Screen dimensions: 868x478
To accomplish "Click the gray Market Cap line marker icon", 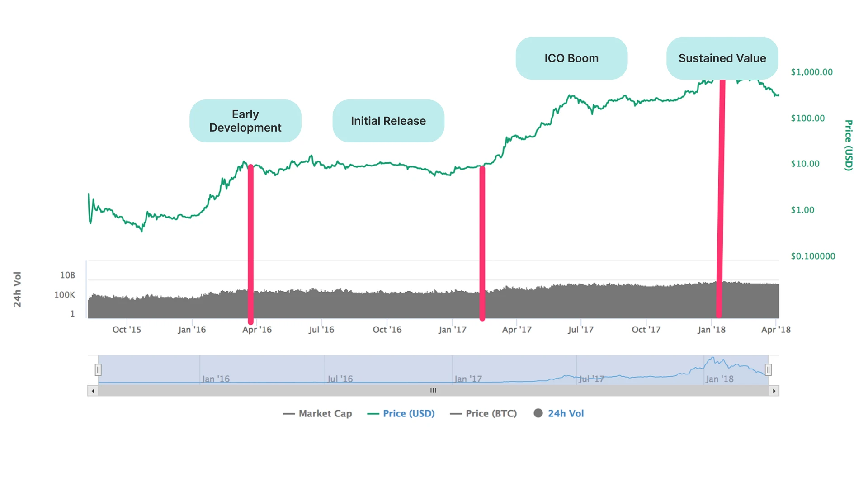I will pyautogui.click(x=289, y=413).
